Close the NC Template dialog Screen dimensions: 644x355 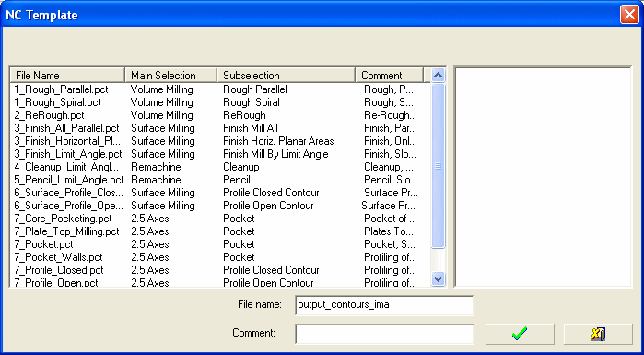point(629,15)
